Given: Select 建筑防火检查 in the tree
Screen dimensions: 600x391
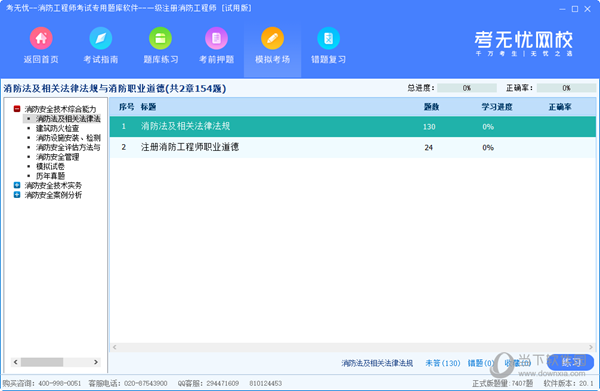Looking at the screenshot, I should pyautogui.click(x=57, y=128).
